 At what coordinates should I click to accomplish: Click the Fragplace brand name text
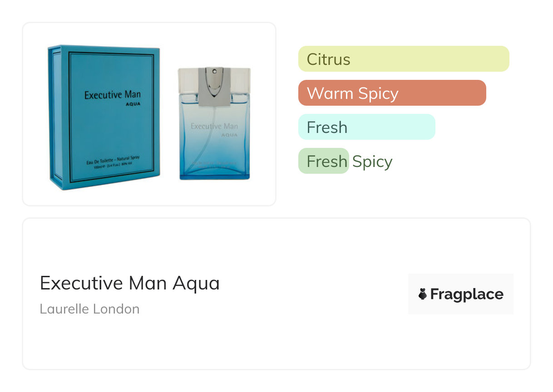(467, 294)
